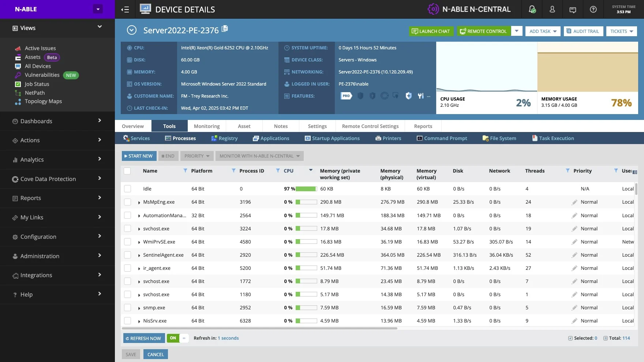Viewport: 644px width, 362px height.
Task: Collapse the left navigation menu icon
Action: coord(125,10)
